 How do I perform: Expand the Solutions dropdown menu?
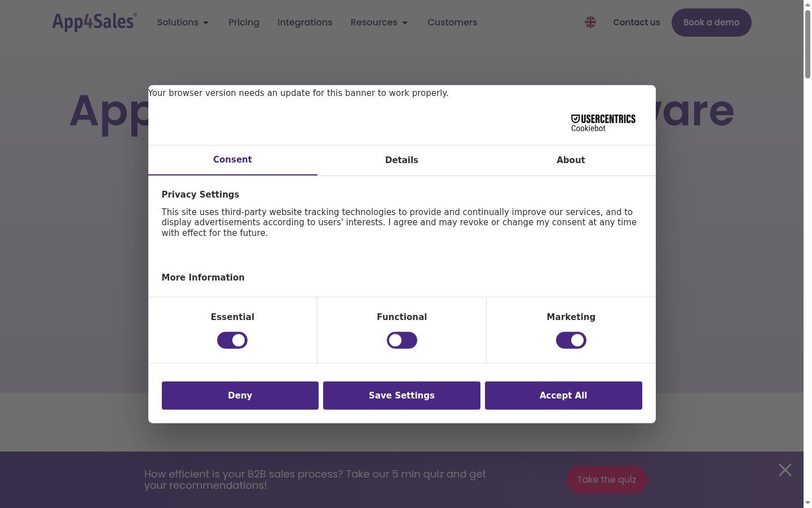pos(183,23)
